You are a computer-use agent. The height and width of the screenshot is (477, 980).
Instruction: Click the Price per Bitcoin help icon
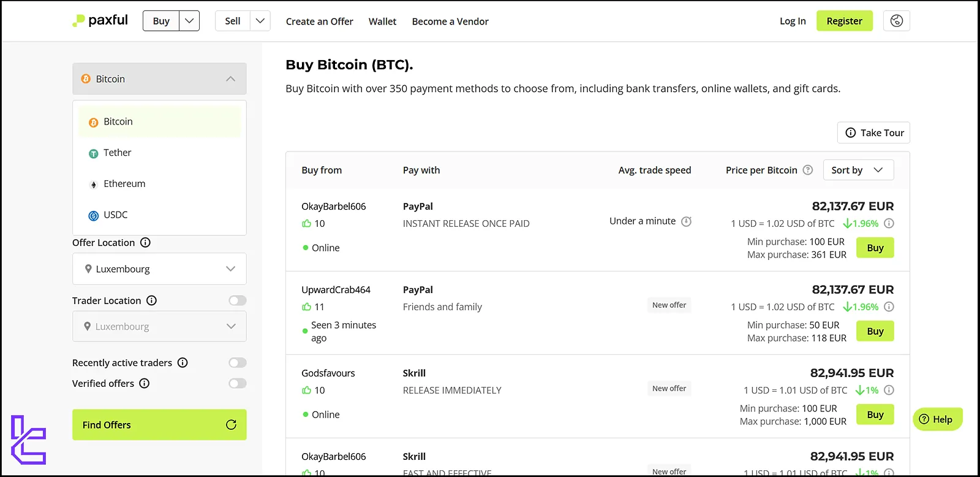coord(808,170)
